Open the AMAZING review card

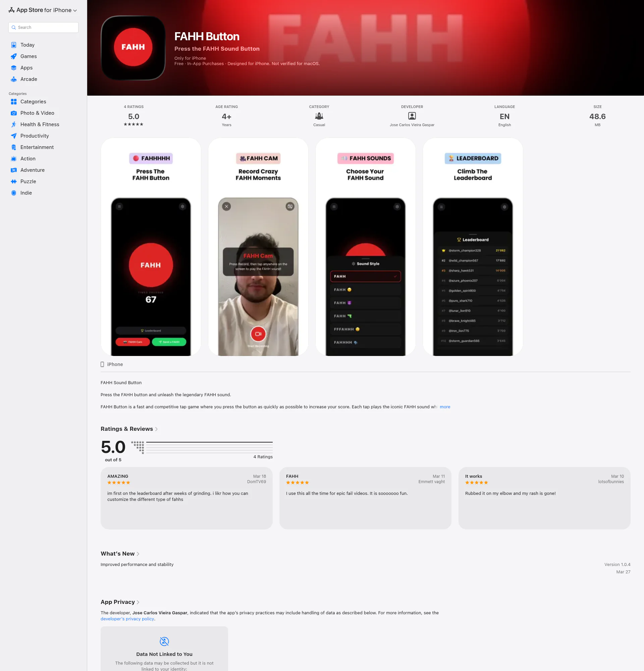click(186, 498)
